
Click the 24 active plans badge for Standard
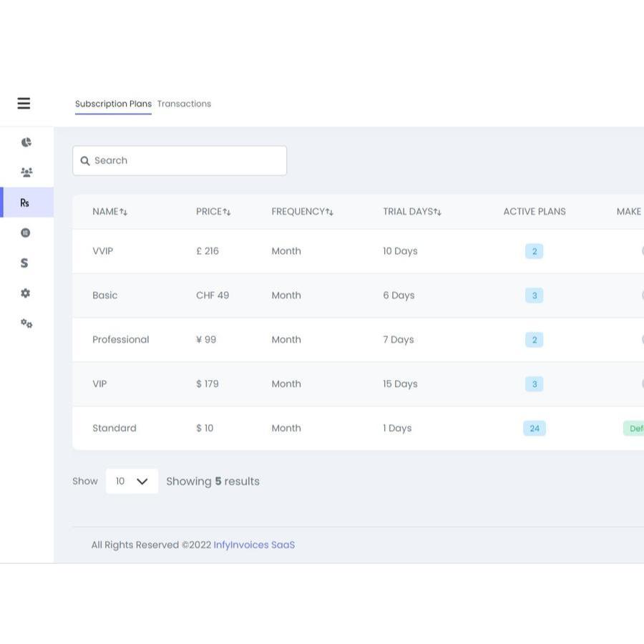pos(534,429)
